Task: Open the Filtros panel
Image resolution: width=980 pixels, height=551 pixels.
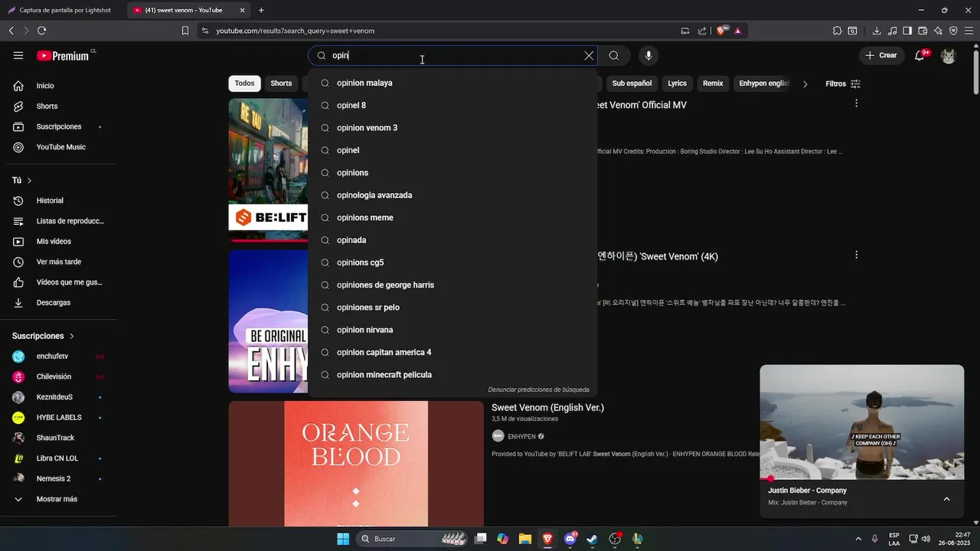Action: coord(843,83)
